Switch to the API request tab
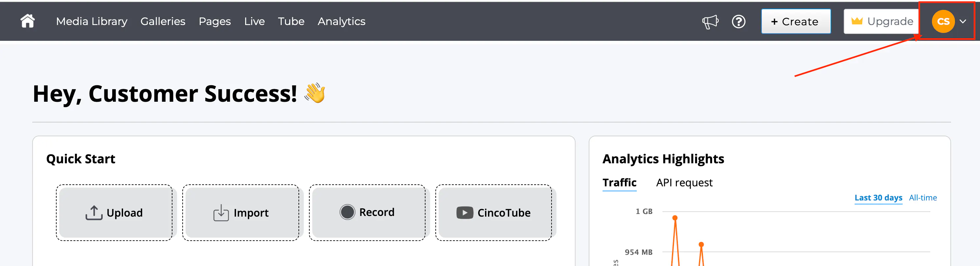 click(x=684, y=183)
